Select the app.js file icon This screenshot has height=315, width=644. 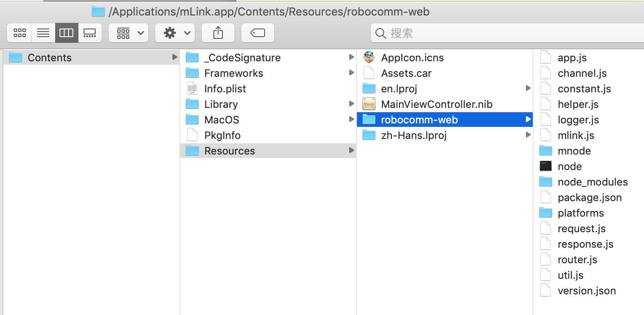546,57
